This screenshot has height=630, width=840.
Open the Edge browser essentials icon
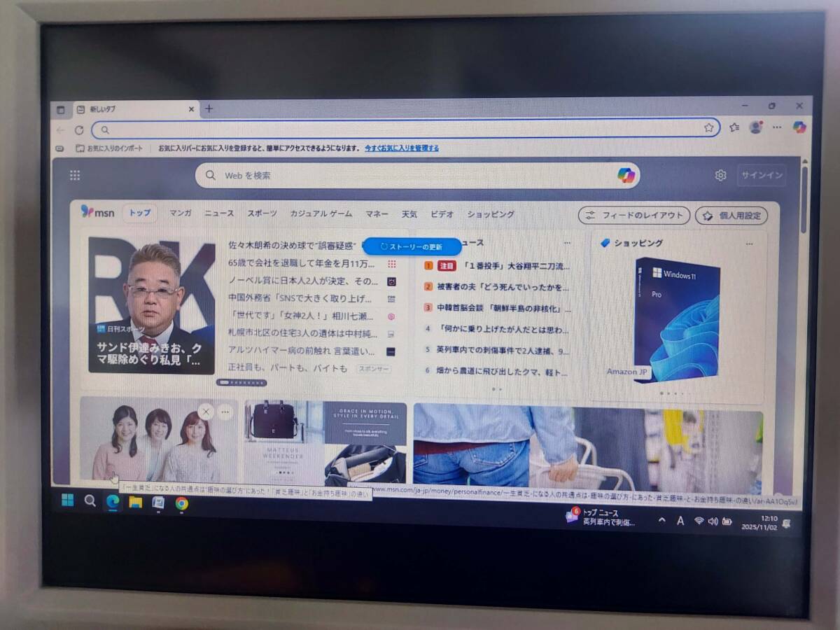click(733, 128)
